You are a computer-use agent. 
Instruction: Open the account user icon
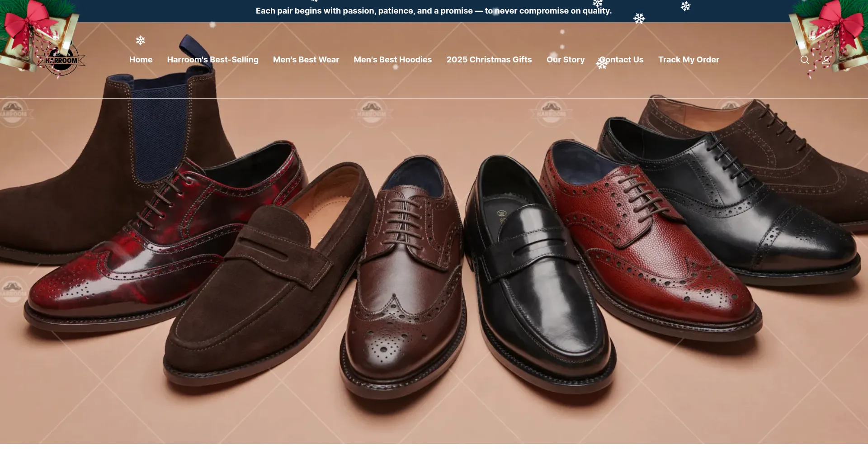pos(826,60)
